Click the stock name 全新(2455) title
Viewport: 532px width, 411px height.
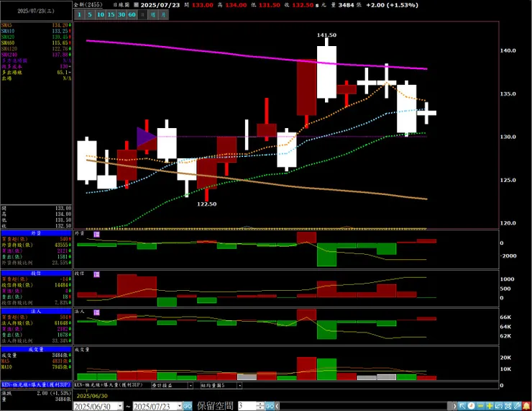pos(88,5)
